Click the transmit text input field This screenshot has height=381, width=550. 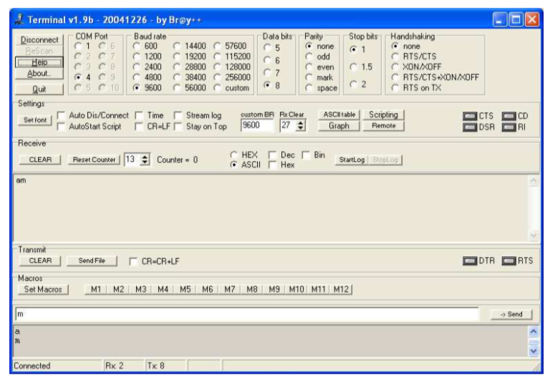click(247, 314)
